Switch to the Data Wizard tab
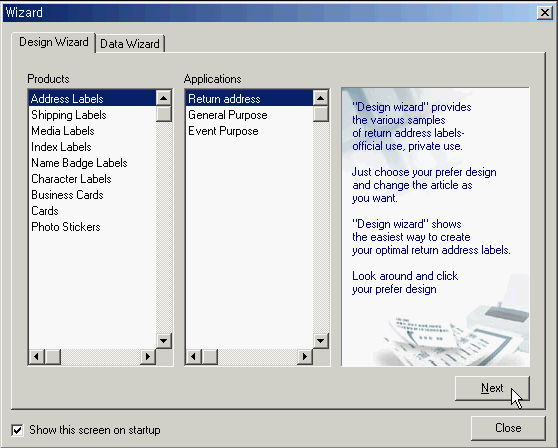 click(x=130, y=44)
